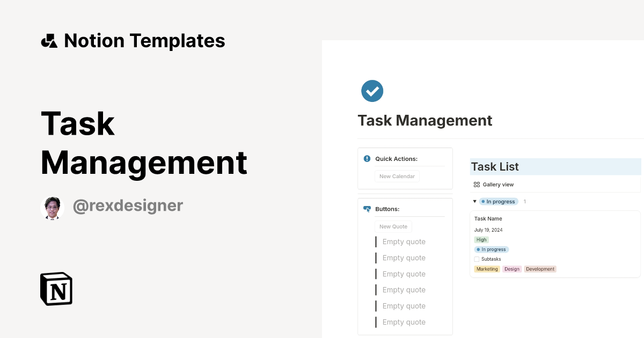Click the grid icon next to Gallery view
This screenshot has height=338, width=644.
tap(477, 184)
